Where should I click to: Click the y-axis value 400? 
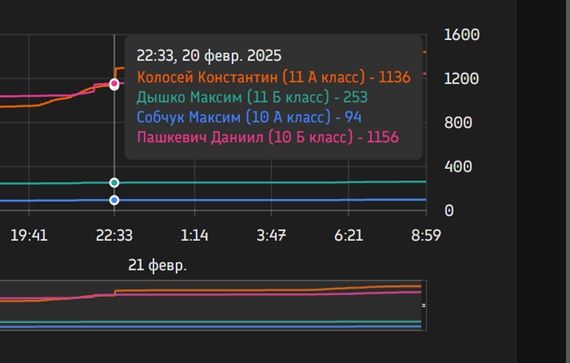458,167
